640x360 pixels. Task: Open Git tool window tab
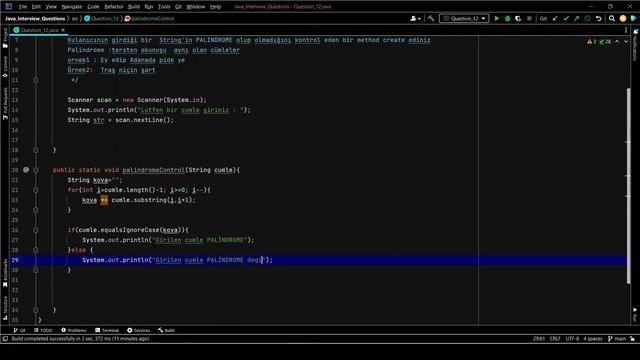(x=19, y=330)
